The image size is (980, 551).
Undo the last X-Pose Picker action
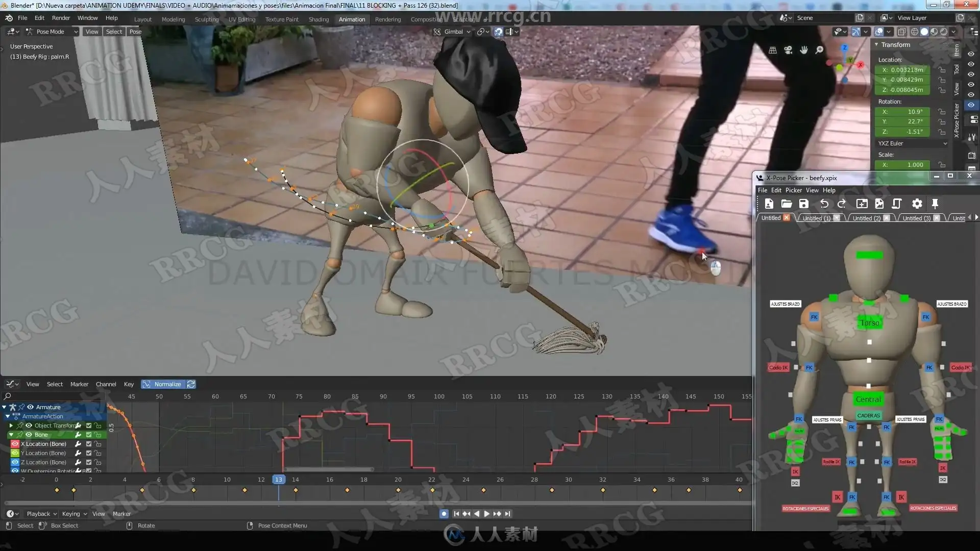[x=824, y=204]
